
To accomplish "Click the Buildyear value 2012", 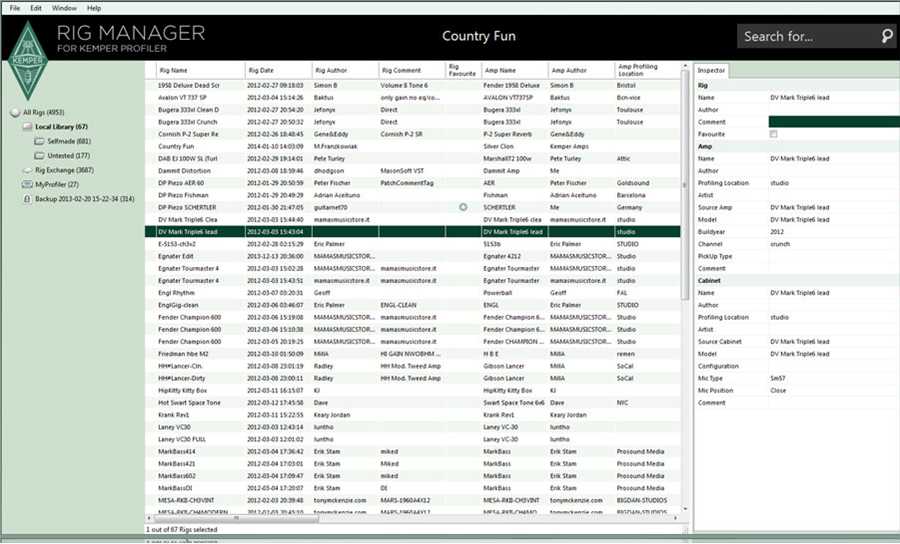I will point(777,232).
